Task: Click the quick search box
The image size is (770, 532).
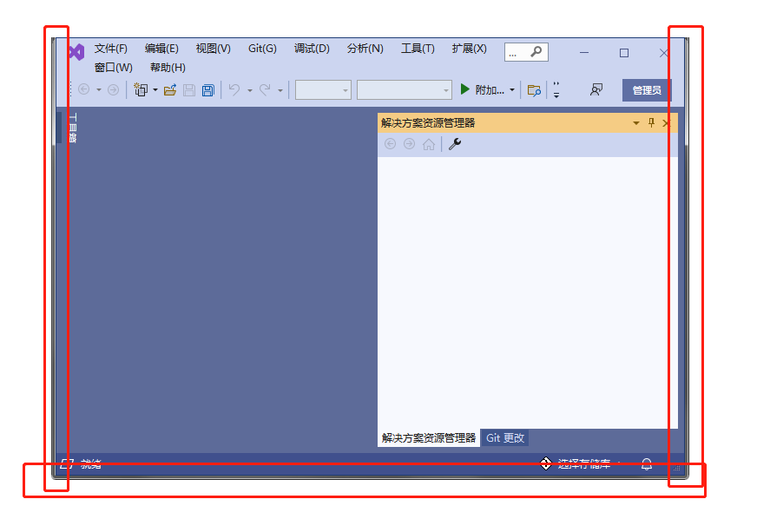Action: (x=525, y=51)
